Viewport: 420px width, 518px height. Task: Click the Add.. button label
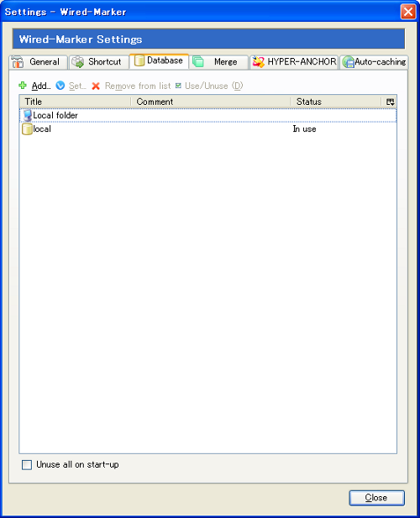pos(41,86)
